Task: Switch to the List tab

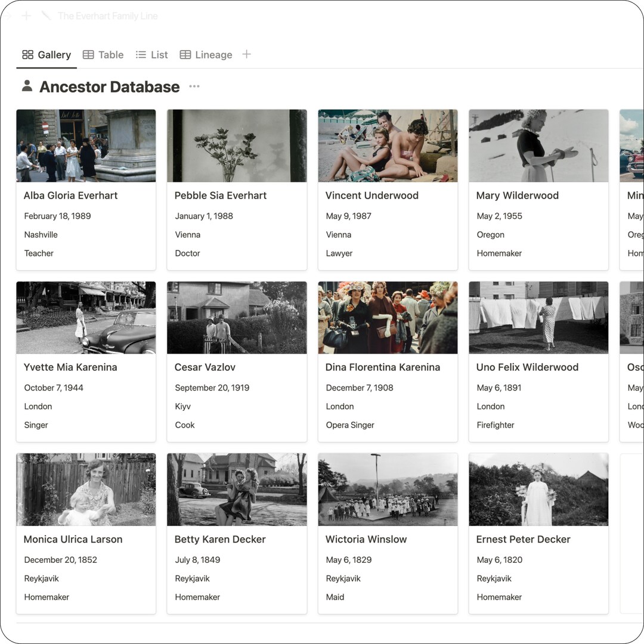Action: tap(159, 54)
